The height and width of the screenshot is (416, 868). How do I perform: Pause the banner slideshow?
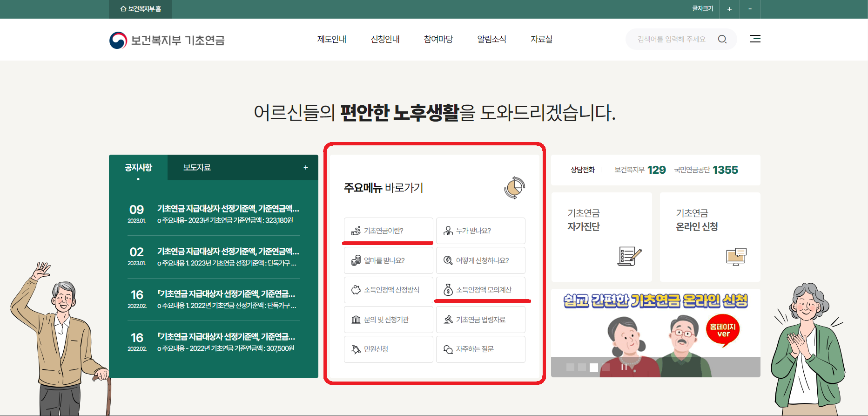(624, 367)
